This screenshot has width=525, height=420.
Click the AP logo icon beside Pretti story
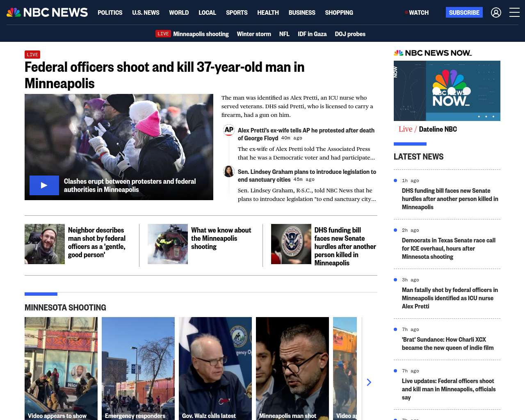click(229, 130)
